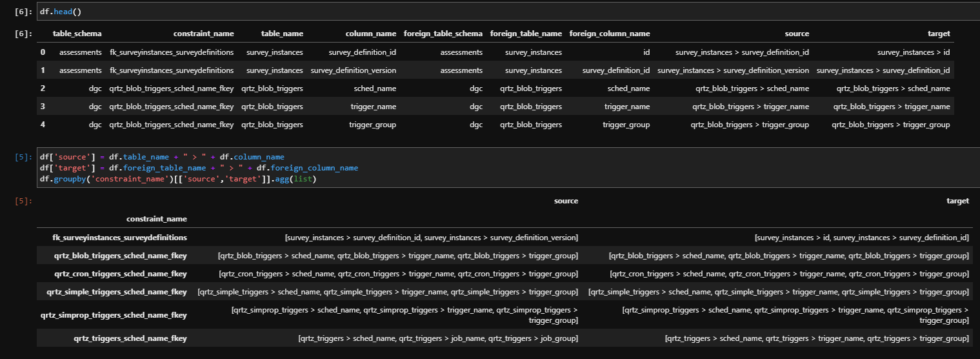Click row index 3 in head table
Screen dimensions: 980x359
tap(43, 107)
